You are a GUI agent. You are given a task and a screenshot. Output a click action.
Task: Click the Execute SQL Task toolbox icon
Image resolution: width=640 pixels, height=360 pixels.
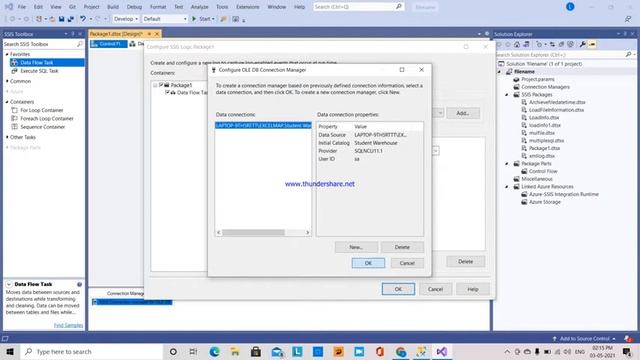point(14,71)
